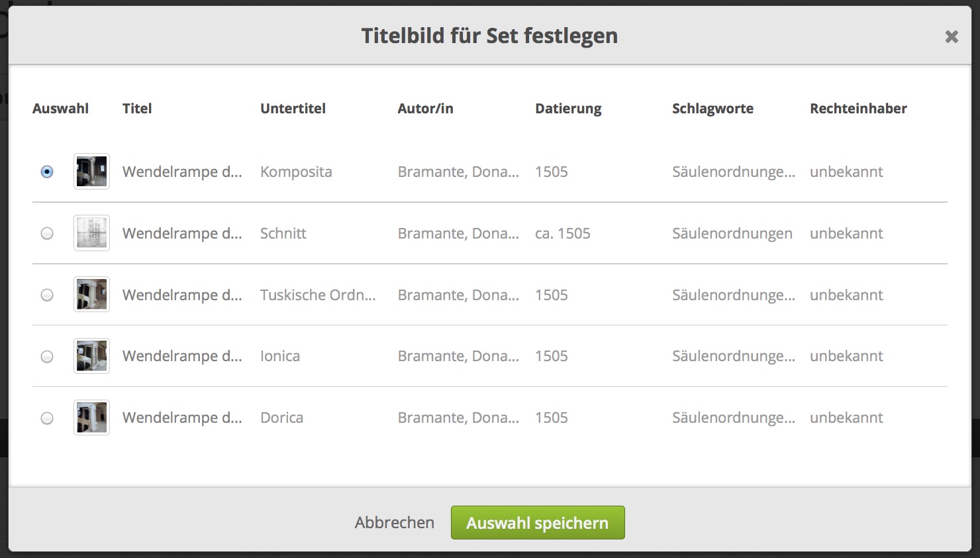
Task: Select radio button for Schnitt row
Action: point(47,233)
